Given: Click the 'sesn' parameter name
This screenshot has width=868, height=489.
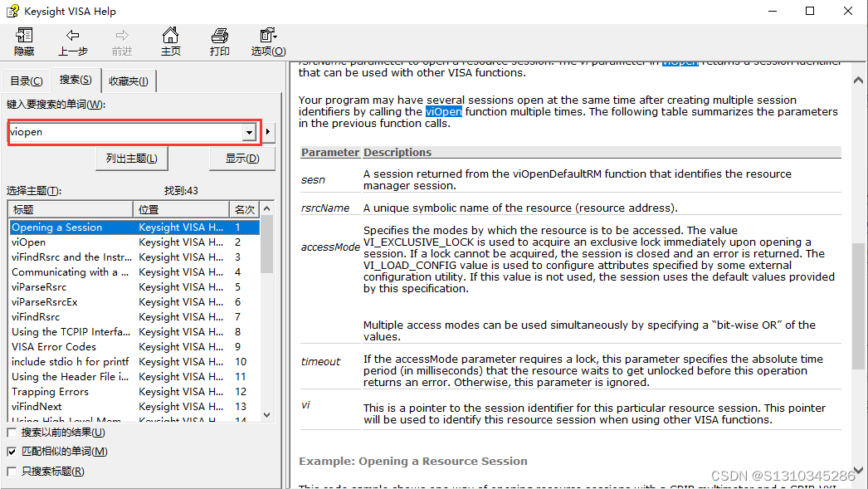Looking at the screenshot, I should 313,180.
